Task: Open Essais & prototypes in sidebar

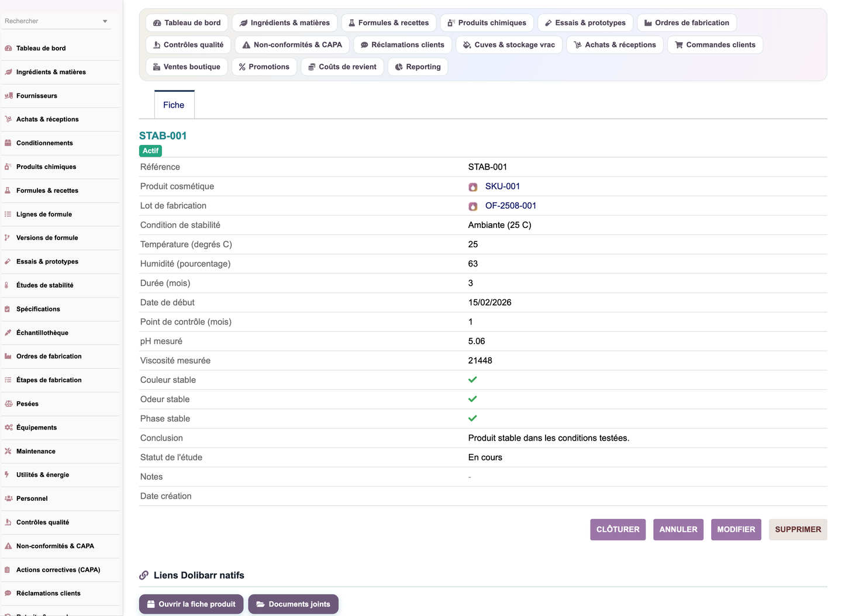Action: point(47,262)
